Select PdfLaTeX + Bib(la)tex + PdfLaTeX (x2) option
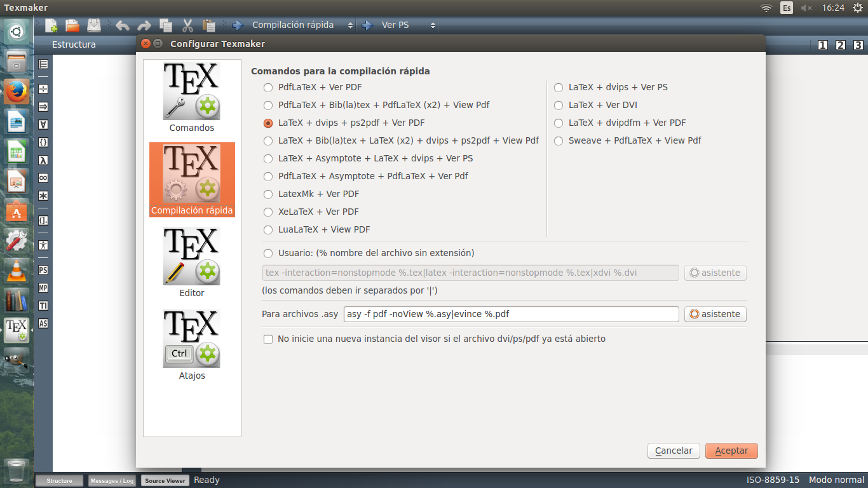This screenshot has height=488, width=868. pos(376,105)
